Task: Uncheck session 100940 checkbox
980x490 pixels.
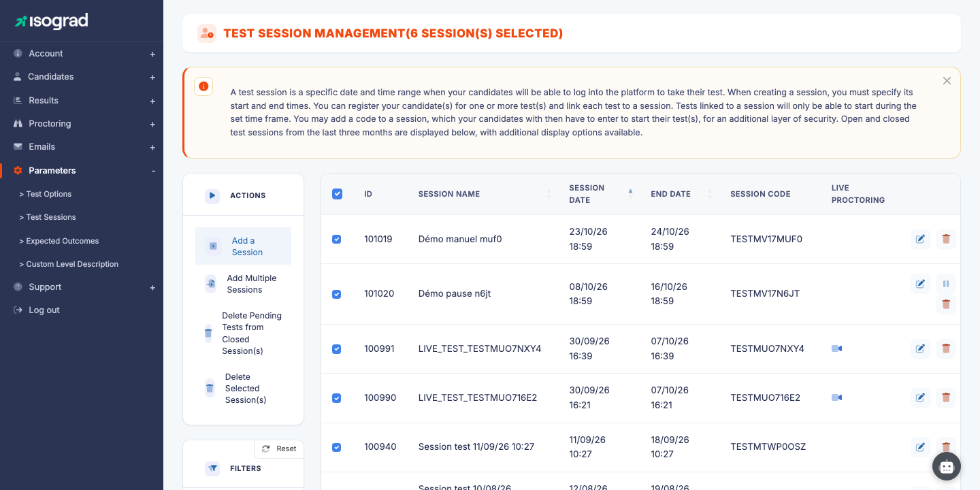Action: pyautogui.click(x=336, y=447)
